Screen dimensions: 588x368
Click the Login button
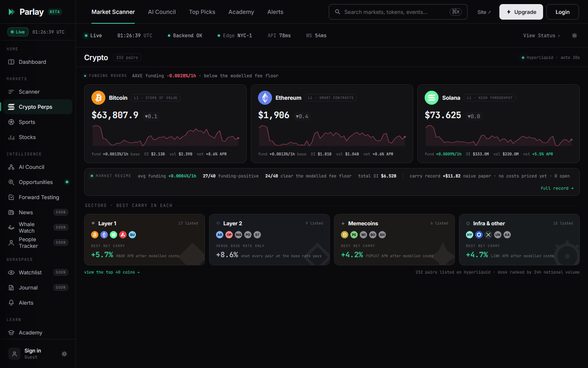click(x=563, y=12)
